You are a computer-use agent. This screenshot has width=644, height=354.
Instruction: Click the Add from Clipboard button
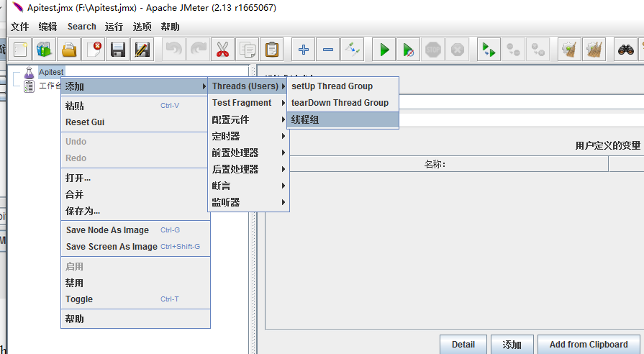click(589, 345)
